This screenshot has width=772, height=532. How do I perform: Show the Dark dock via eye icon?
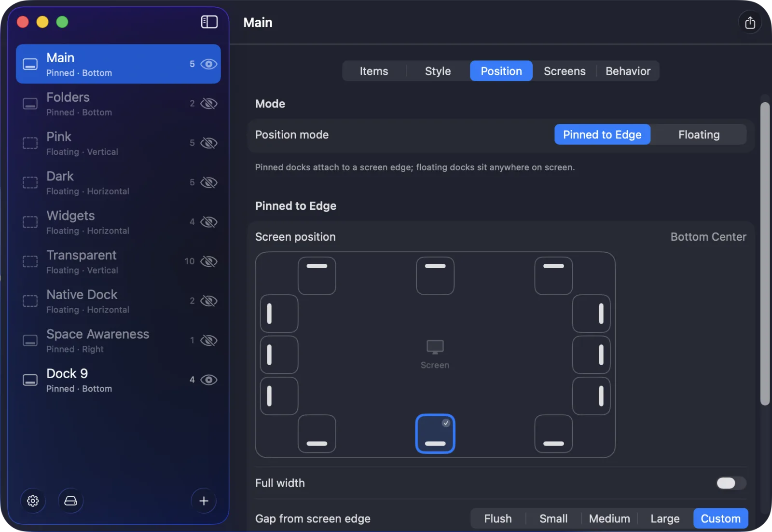coord(209,183)
